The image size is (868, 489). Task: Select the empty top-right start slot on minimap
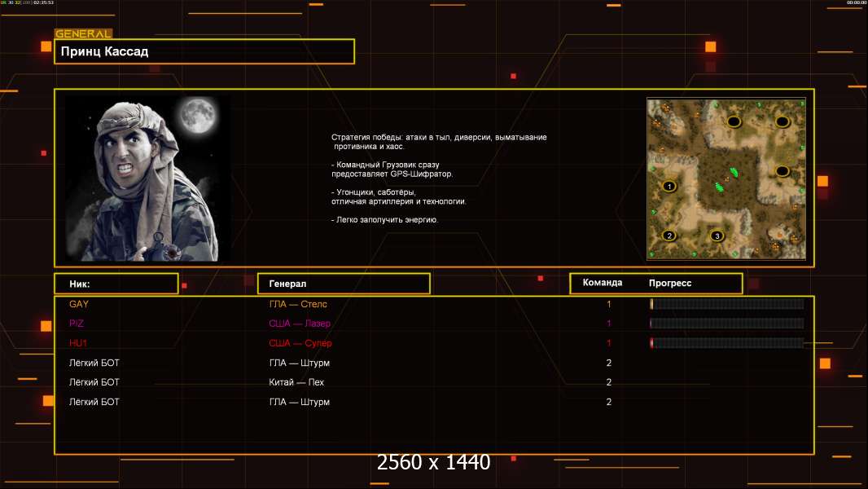pyautogui.click(x=783, y=121)
